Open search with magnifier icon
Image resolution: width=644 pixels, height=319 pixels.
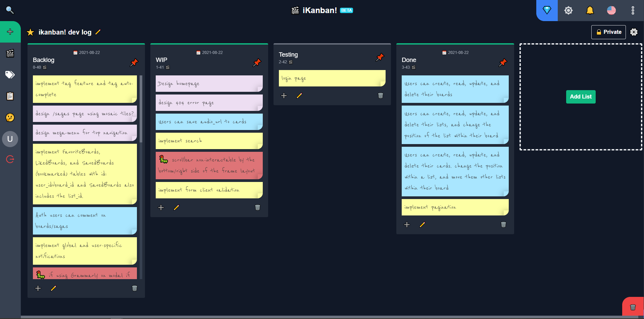(10, 10)
